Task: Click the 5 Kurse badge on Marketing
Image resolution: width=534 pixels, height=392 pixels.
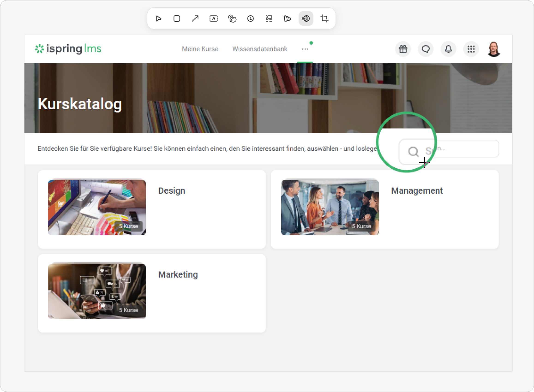Action: 129,310
